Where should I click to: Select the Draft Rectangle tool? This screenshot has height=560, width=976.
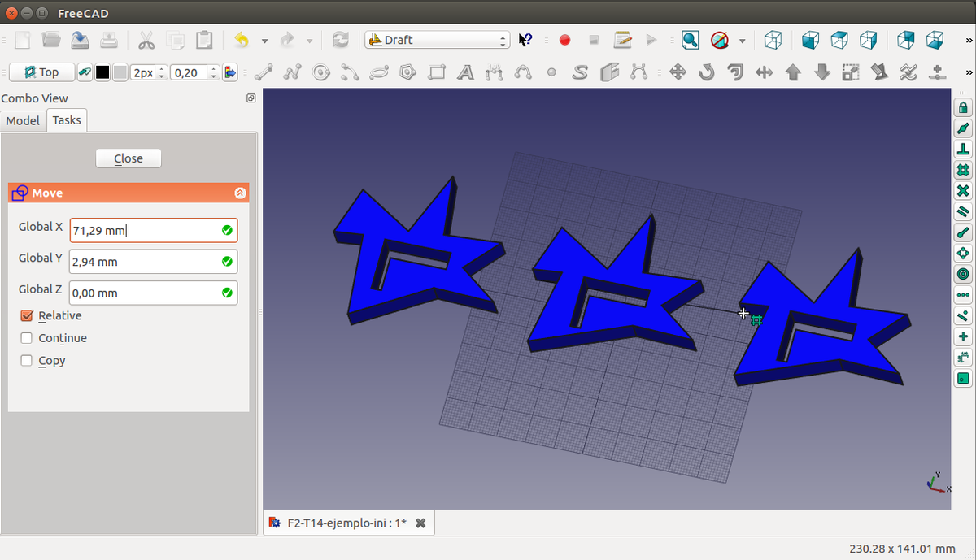437,72
